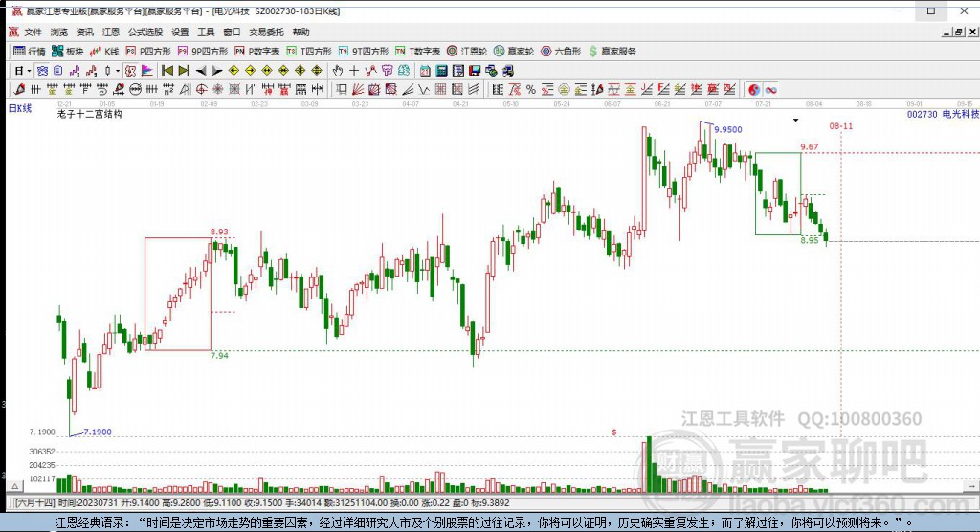Click the right scroll arrow below volume

tap(972, 486)
